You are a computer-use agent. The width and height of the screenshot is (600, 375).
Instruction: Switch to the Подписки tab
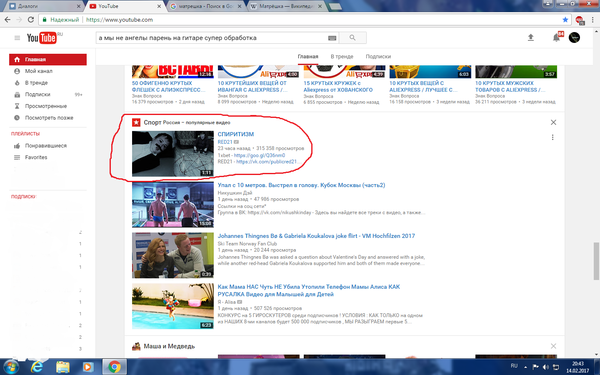(x=378, y=56)
